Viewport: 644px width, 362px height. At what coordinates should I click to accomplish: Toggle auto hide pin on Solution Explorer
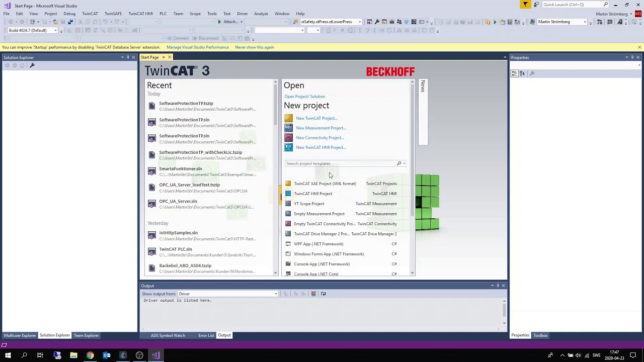point(128,57)
